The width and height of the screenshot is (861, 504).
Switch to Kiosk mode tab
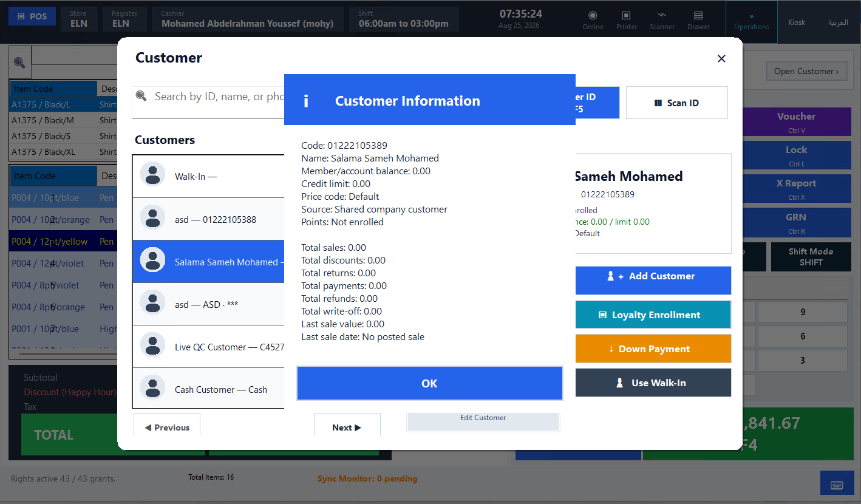[x=797, y=22]
